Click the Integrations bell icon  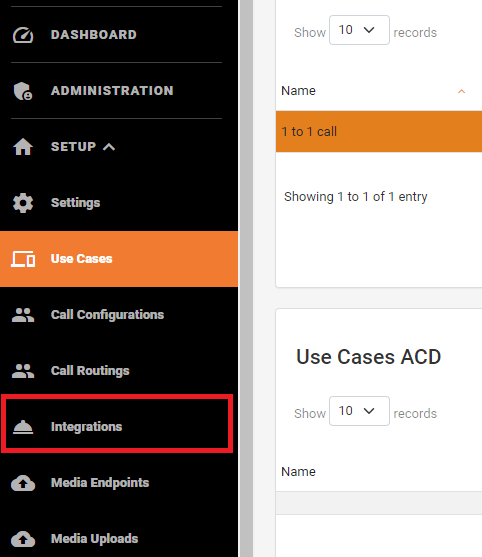pos(23,427)
